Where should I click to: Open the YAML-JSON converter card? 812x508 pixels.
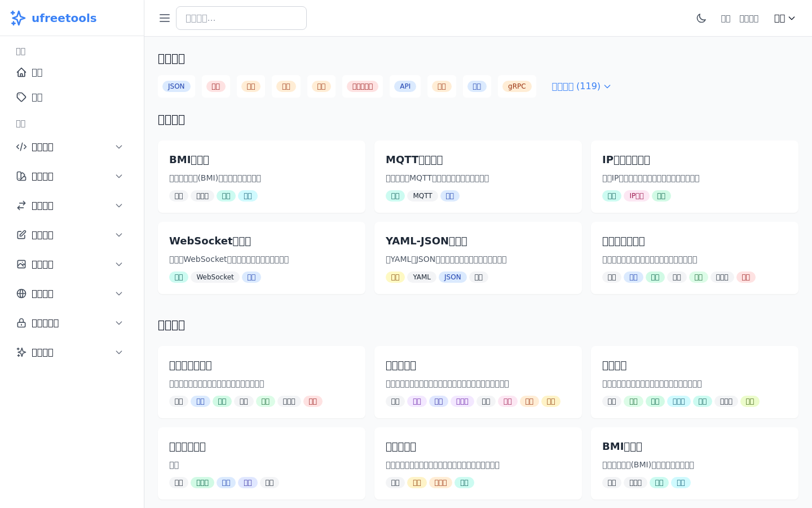[478, 258]
